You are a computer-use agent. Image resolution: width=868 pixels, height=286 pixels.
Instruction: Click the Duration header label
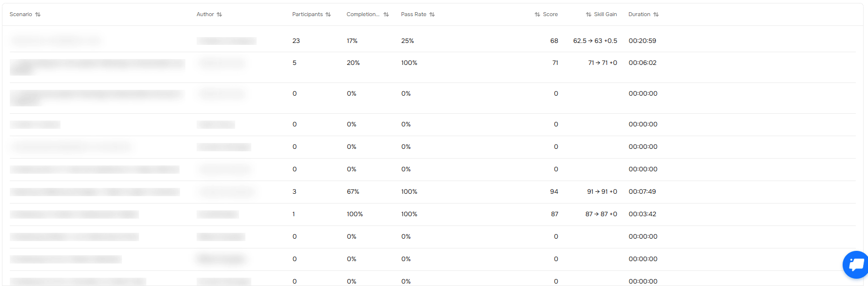pos(639,15)
